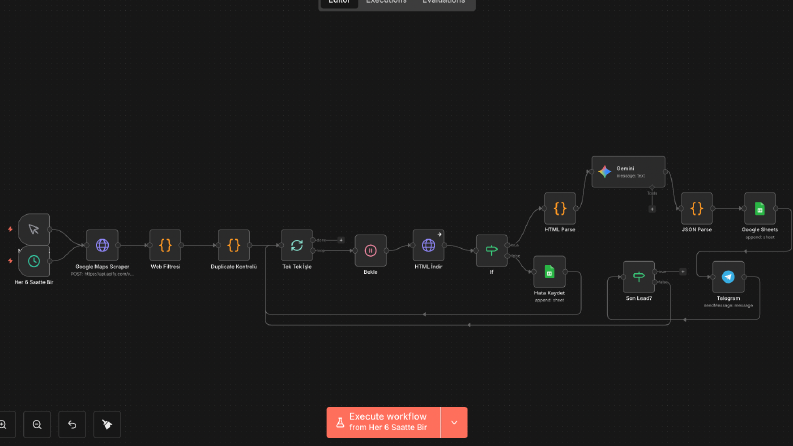Image resolution: width=793 pixels, height=446 pixels.
Task: Click the Gemini node output port
Action: click(666, 172)
